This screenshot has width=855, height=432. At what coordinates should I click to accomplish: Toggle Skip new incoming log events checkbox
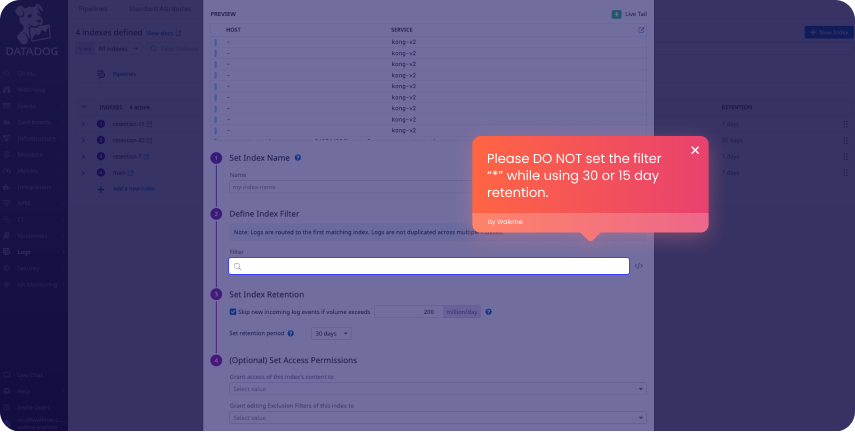tap(233, 312)
